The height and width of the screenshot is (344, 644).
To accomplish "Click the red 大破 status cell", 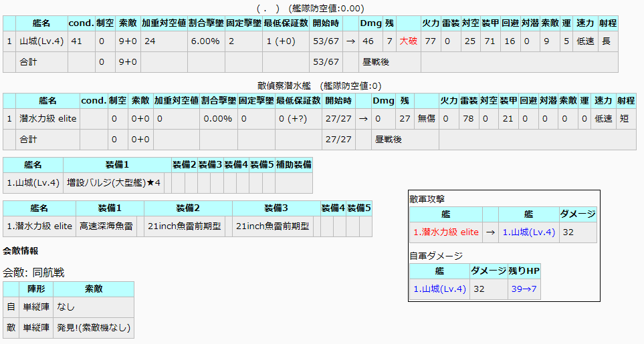I will 408,41.
